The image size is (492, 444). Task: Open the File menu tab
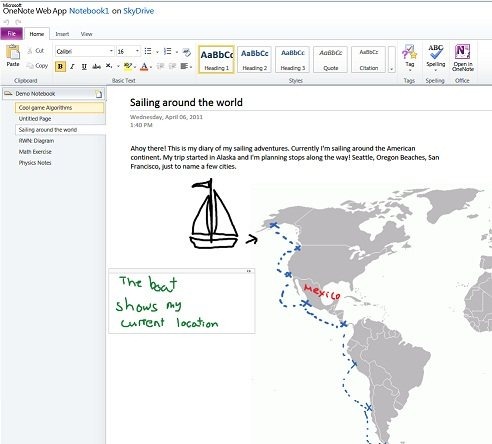[12, 34]
